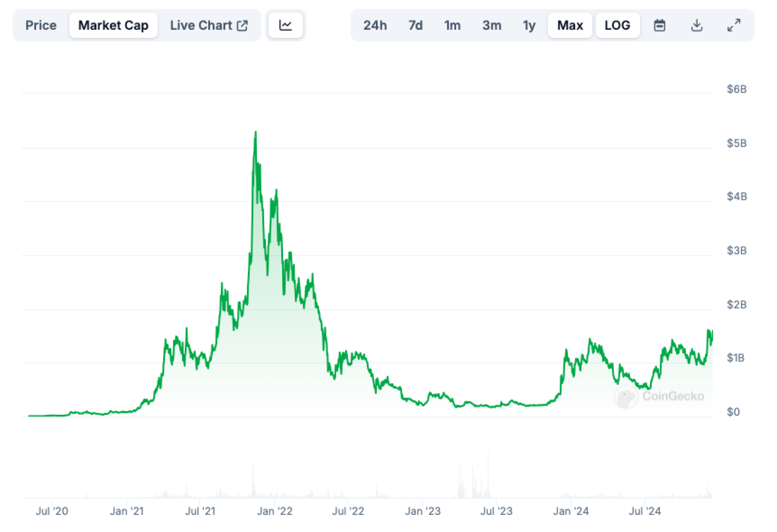Screen dimensions: 777x532
Task: Expand chart to fullscreen
Action: [734, 25]
